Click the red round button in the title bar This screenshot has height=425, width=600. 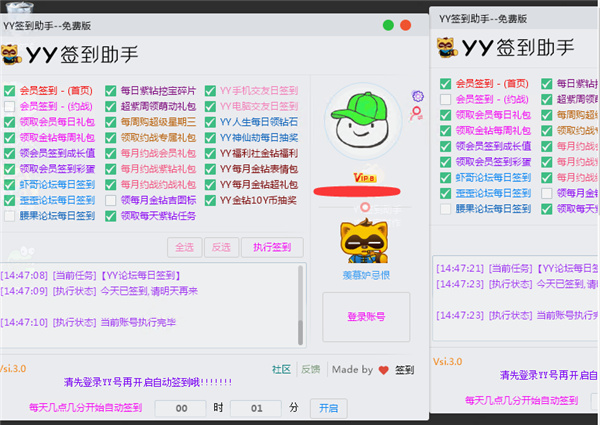coord(406,25)
